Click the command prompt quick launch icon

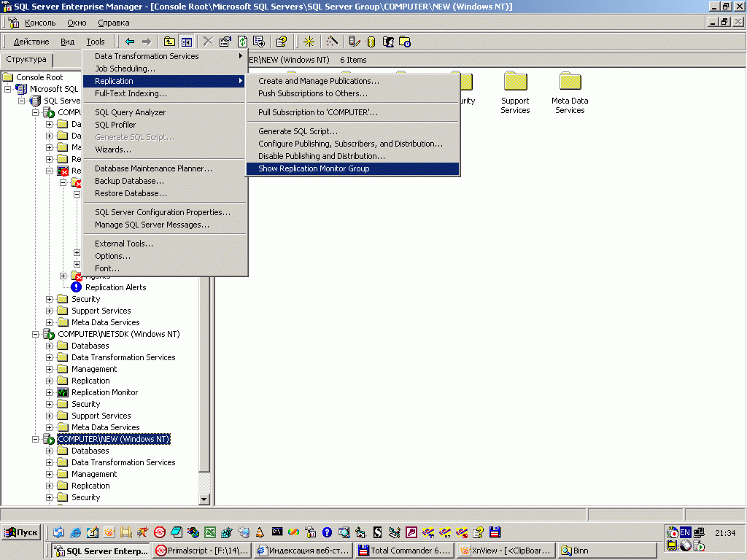click(x=276, y=532)
